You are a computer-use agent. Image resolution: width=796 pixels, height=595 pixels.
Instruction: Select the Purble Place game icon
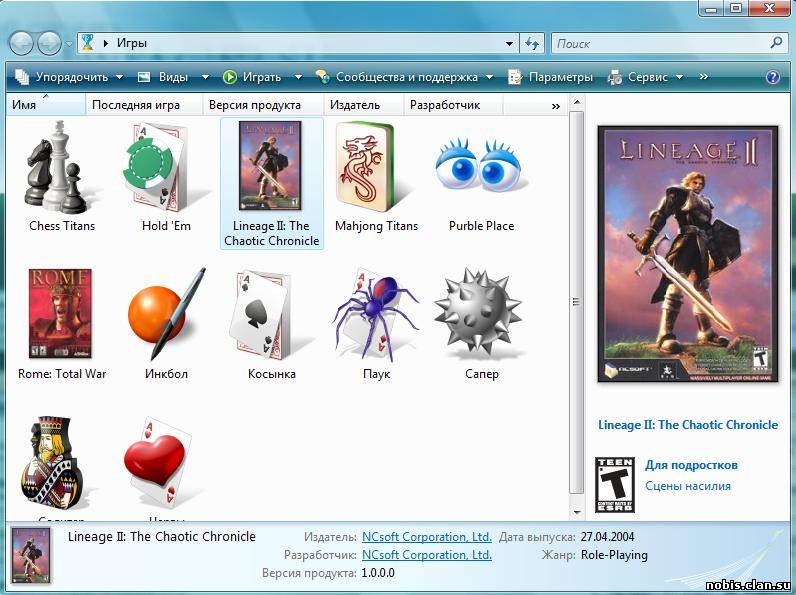(479, 166)
